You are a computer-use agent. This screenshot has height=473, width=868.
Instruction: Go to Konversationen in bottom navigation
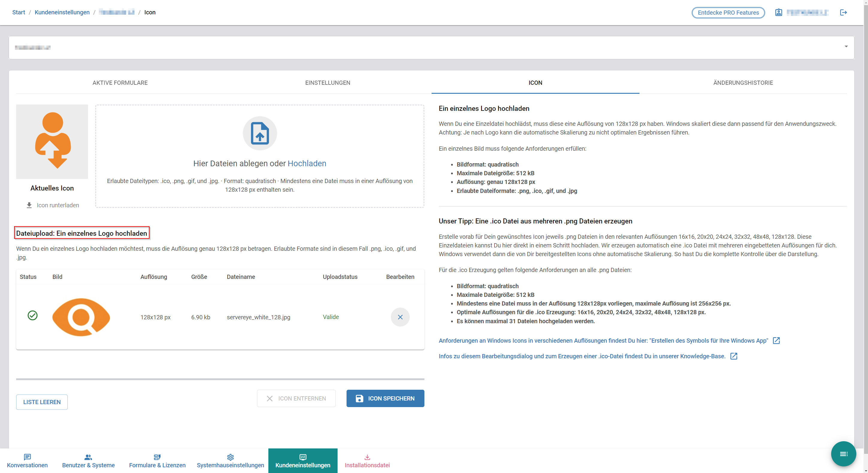[x=27, y=461]
